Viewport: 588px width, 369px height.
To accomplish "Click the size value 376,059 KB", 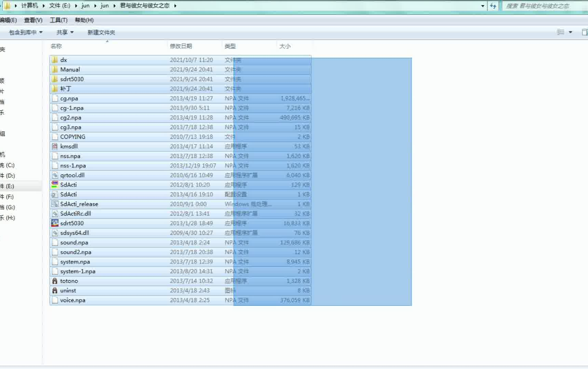I will (295, 300).
